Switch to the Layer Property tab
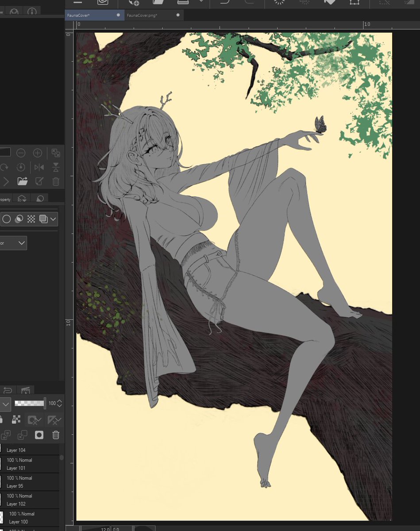Image resolution: width=420 pixels, height=531 pixels. click(5, 199)
